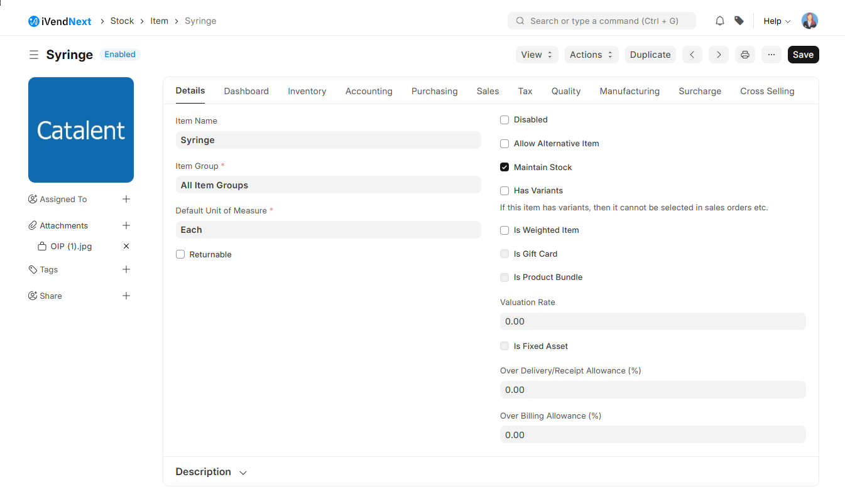Image resolution: width=845 pixels, height=504 pixels.
Task: Go to previous item record arrow
Action: [692, 55]
